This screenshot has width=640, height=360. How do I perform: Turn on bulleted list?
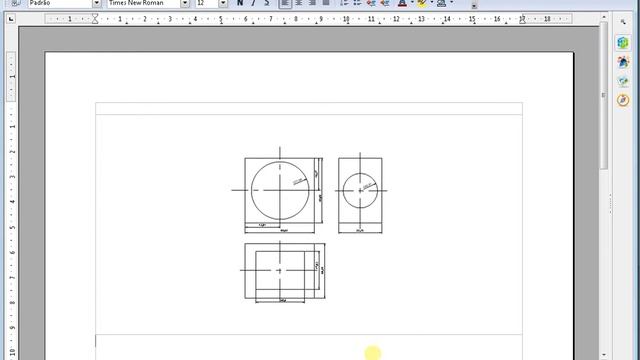tap(358, 3)
